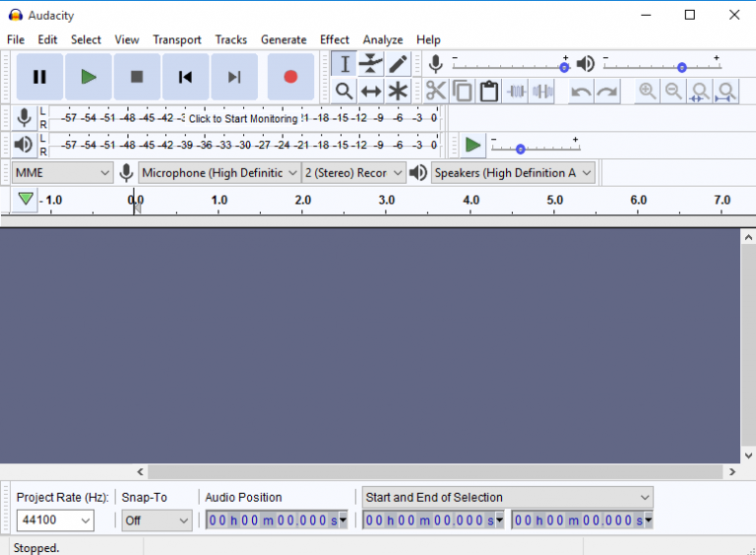The image size is (756, 555).
Task: Open Start and End of Selection dropdown
Action: (x=508, y=497)
